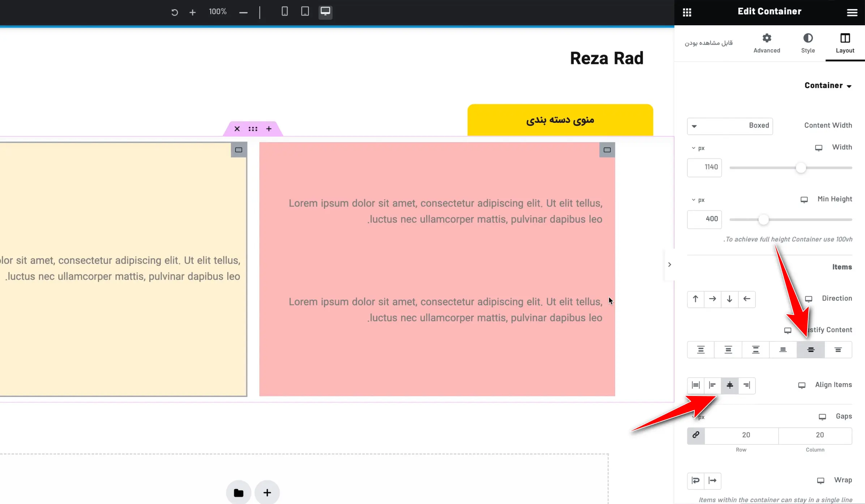Open the hamburger menu in Edit Container
Screen dimensions: 865x504
coord(852,13)
